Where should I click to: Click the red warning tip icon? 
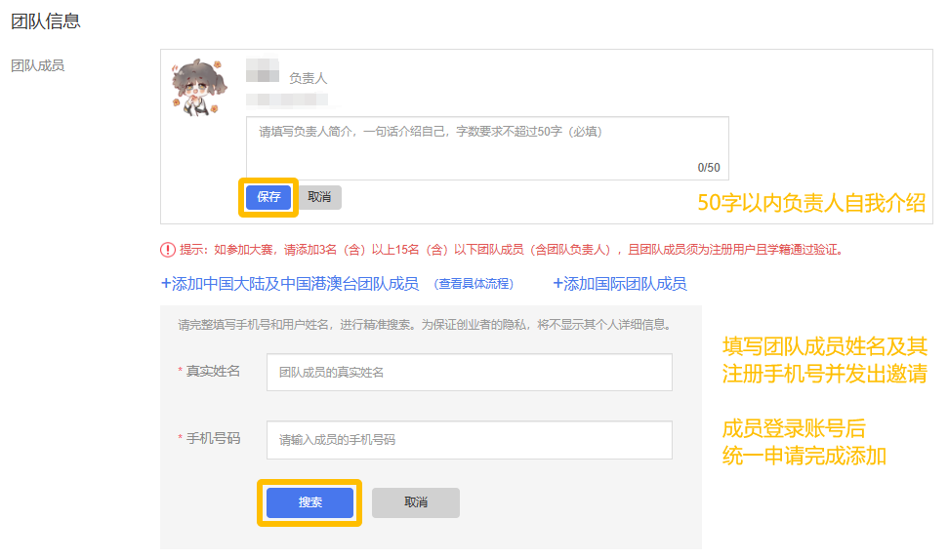[168, 250]
